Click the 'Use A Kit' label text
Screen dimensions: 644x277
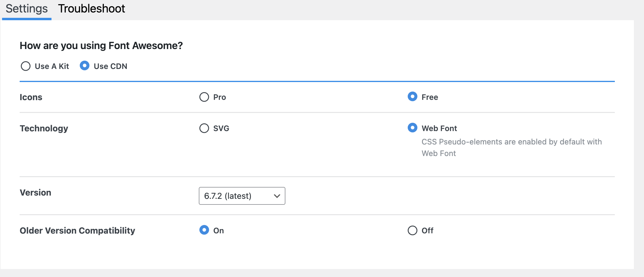[x=52, y=66]
